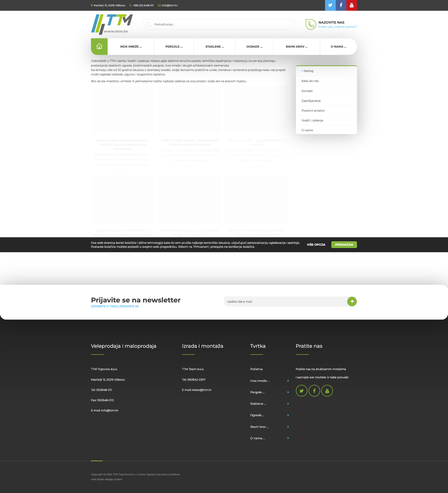Select Vodiči i rješenja in sidebar
The width and height of the screenshot is (448, 493).
pyautogui.click(x=312, y=120)
